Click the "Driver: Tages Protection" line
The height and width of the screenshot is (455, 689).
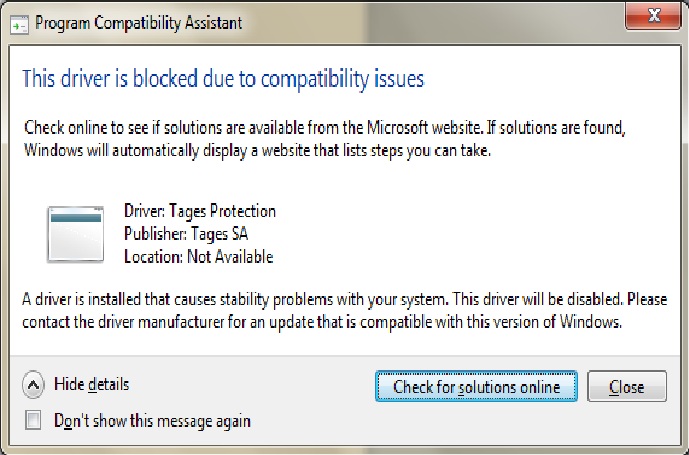(200, 211)
